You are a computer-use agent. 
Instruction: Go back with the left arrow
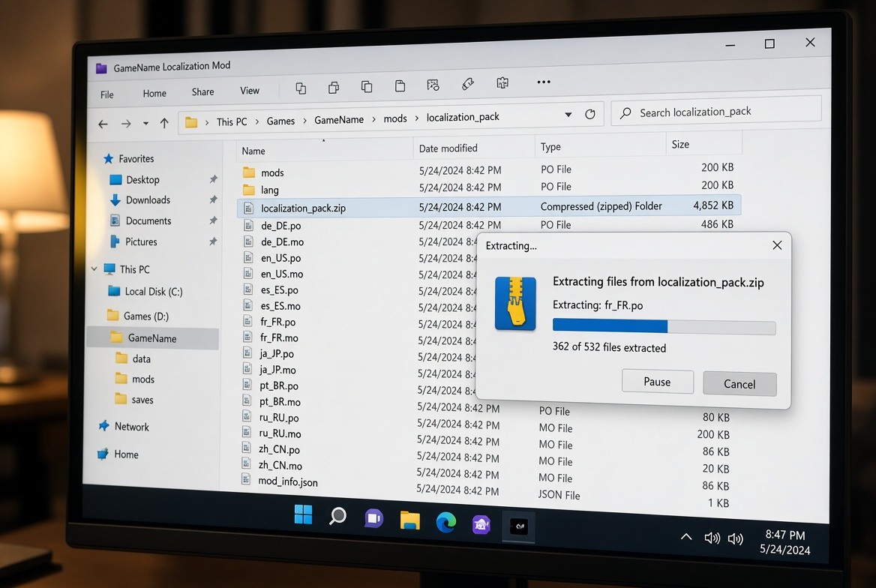(103, 124)
